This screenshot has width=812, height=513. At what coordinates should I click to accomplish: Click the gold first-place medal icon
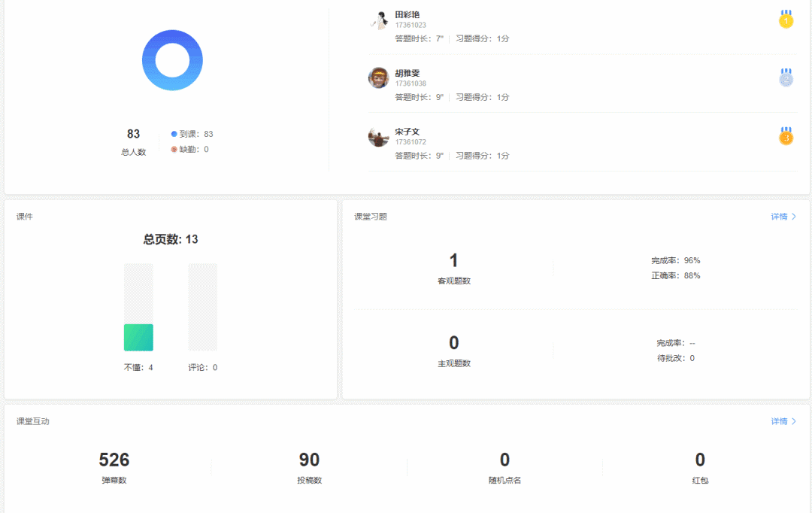786,19
